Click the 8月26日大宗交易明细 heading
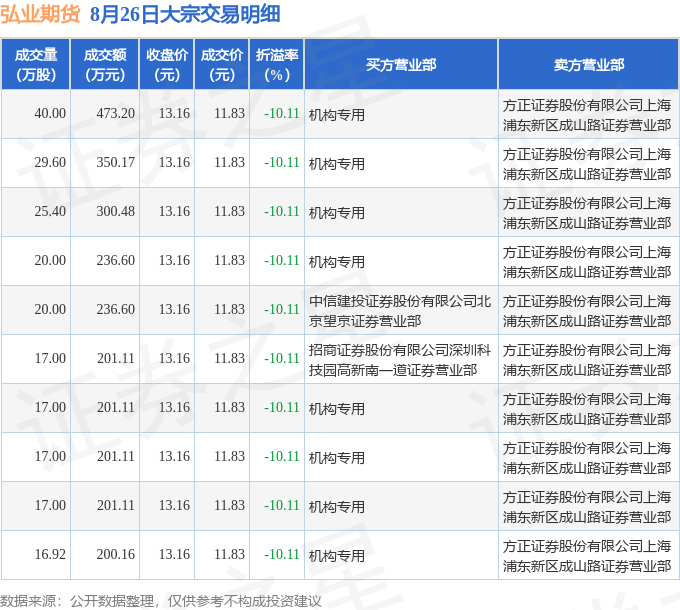The width and height of the screenshot is (680, 610). click(x=186, y=14)
